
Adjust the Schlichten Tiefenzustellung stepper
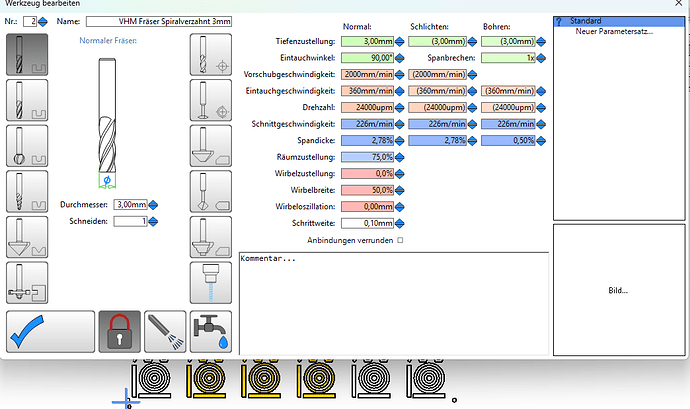point(472,41)
